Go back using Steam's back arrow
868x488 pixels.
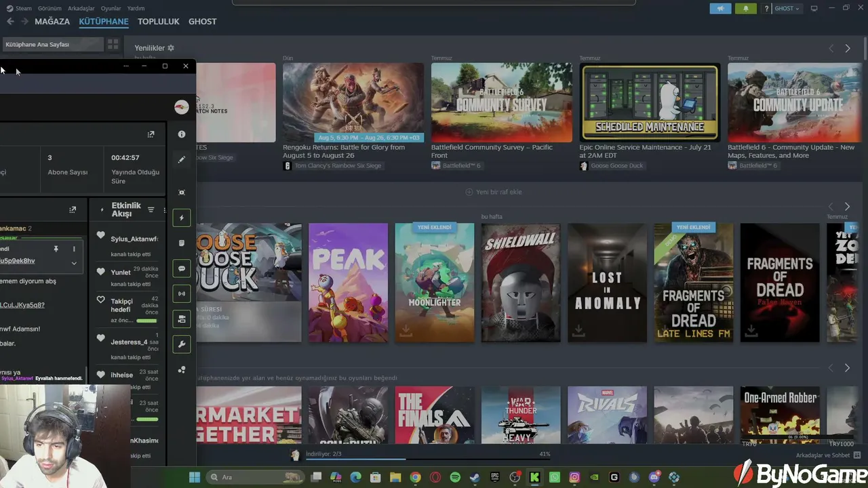pyautogui.click(x=10, y=22)
